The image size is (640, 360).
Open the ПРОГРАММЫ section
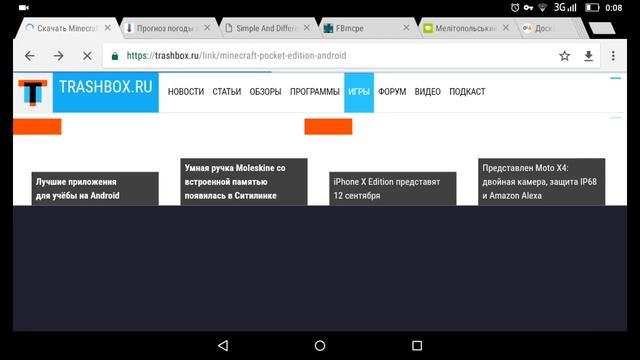[315, 92]
